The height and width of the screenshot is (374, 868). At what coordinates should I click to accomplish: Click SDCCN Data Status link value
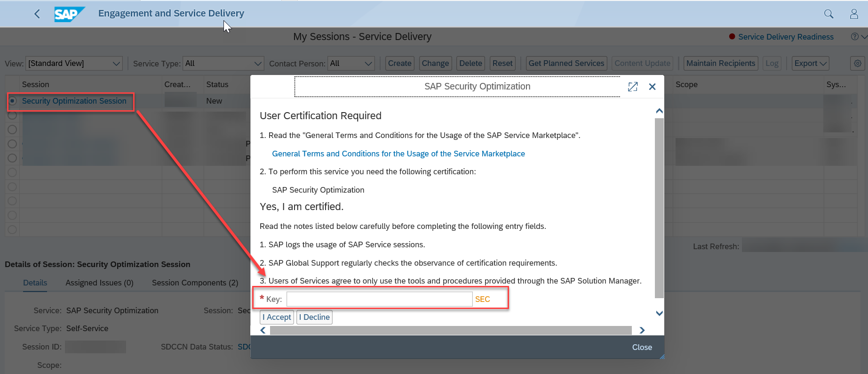click(244, 347)
